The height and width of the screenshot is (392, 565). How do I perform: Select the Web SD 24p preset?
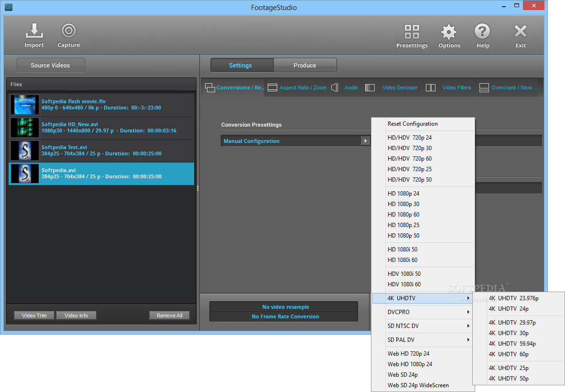[423, 375]
